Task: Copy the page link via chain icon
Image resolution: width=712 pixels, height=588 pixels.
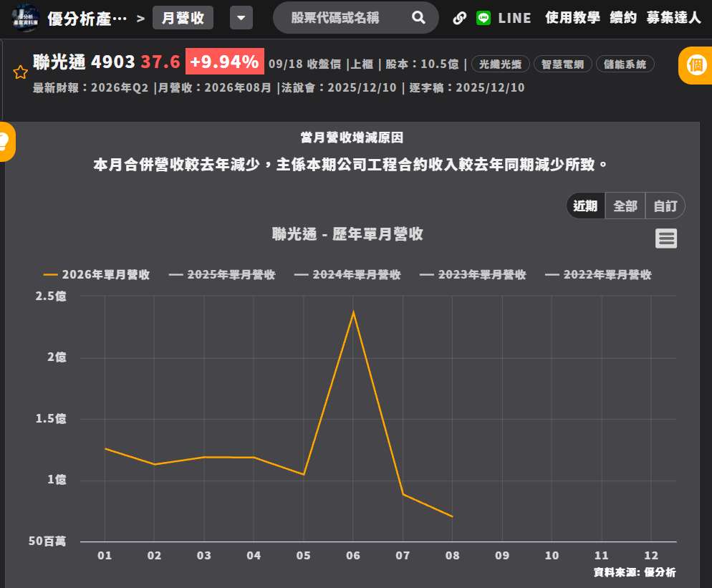Action: (x=460, y=18)
